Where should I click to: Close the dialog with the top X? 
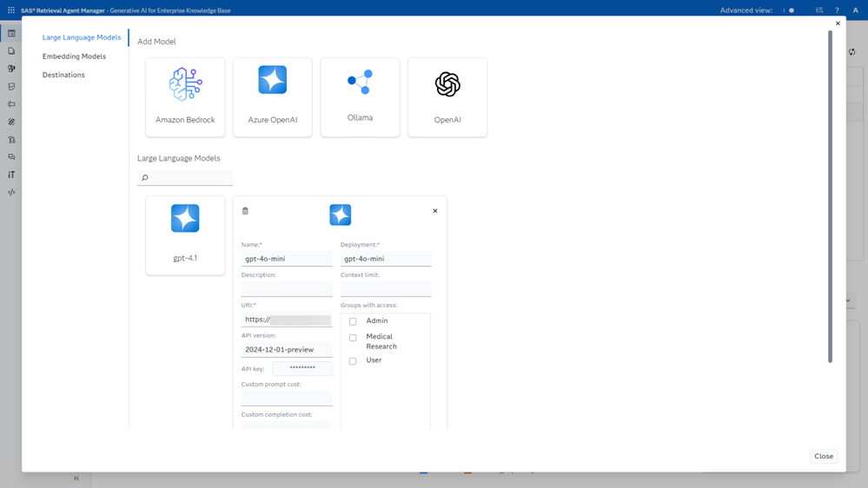click(838, 23)
